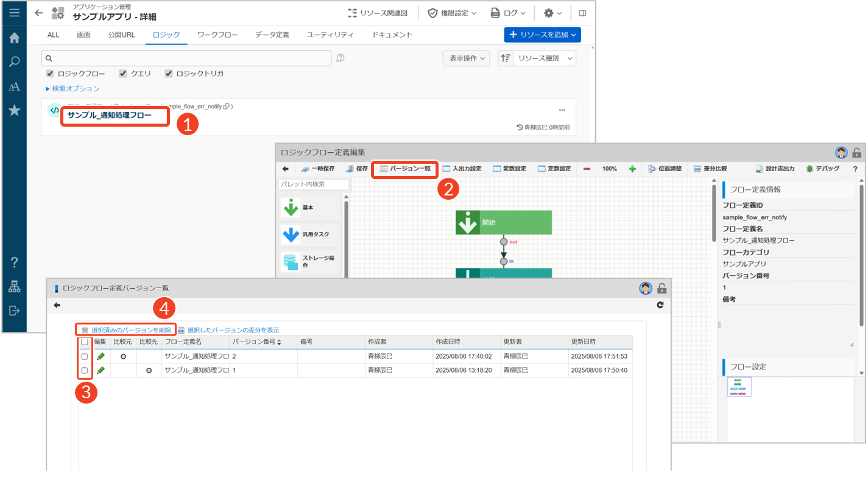Click the green zoom-in plus icon
868x478 pixels.
tap(632, 169)
